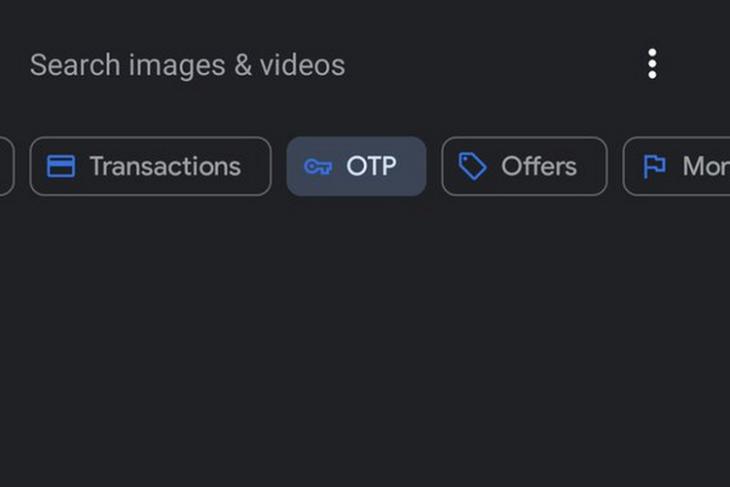The height and width of the screenshot is (487, 730).
Task: Click the price tag icon on Offers
Action: pyautogui.click(x=473, y=166)
